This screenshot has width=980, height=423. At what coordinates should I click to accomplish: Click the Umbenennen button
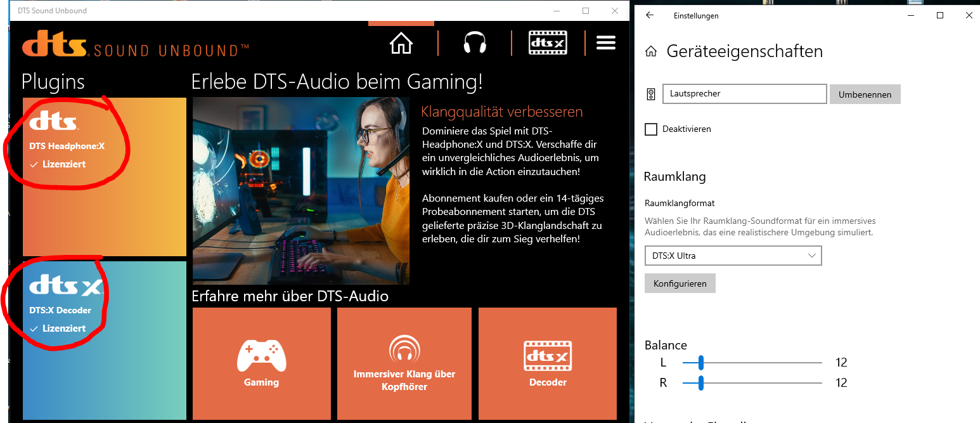865,94
